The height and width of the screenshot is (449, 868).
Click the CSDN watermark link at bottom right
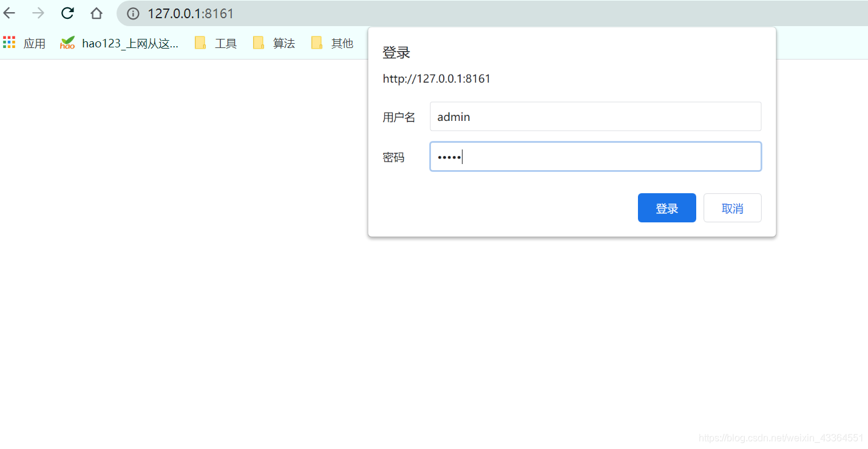[781, 437]
